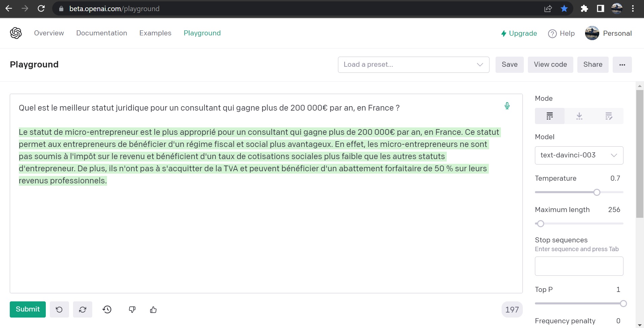Image resolution: width=644 pixels, height=328 pixels.
Task: Click the Temperature slider handle
Action: [597, 192]
